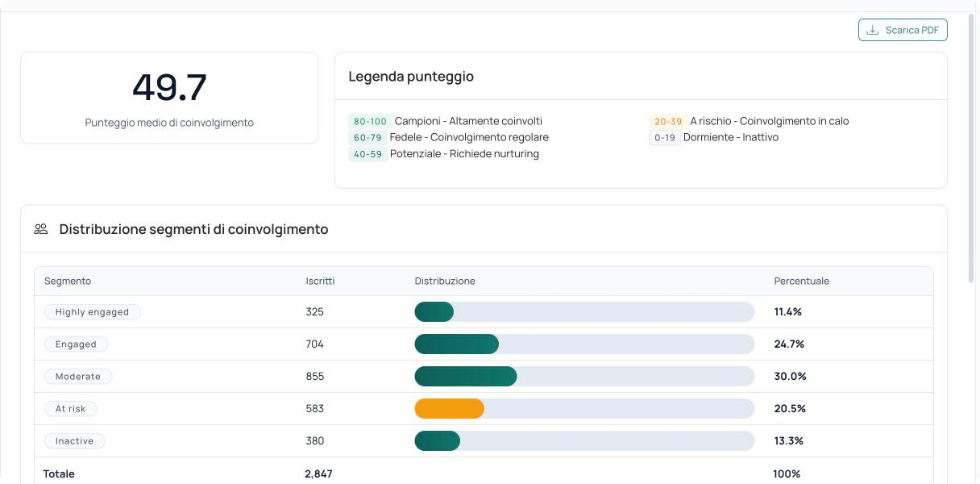Viewport: 980px width, 484px height.
Task: Click the Distribuzione column header
Action: [445, 282]
